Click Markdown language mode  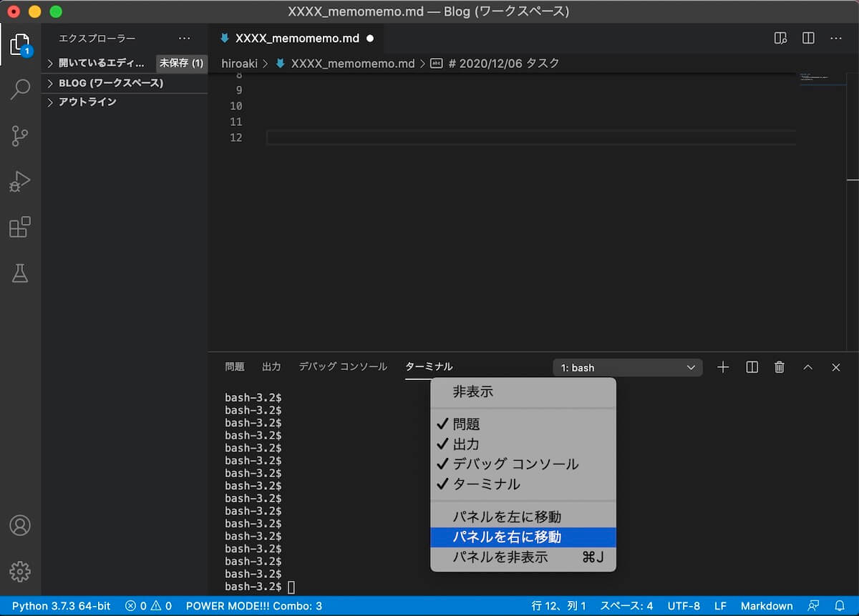click(x=767, y=606)
